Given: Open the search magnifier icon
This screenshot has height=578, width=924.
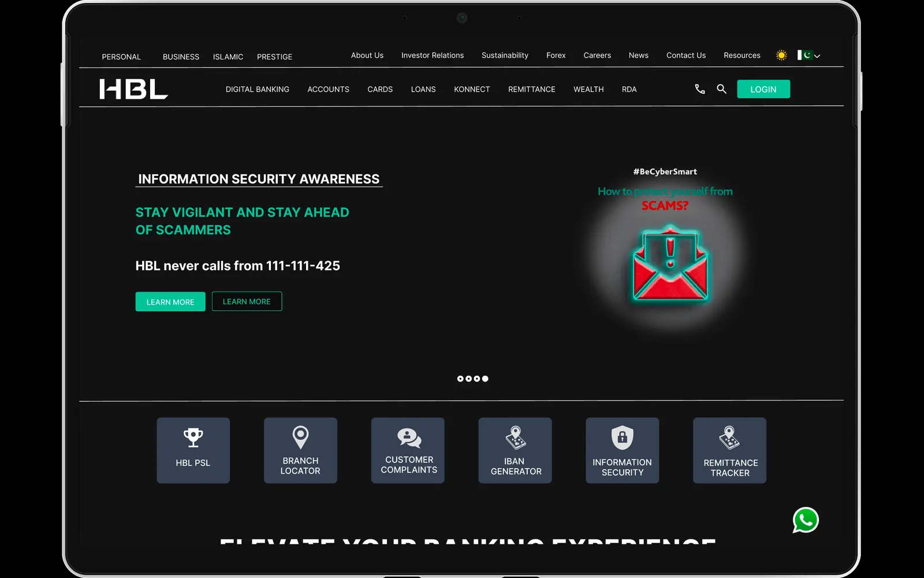Looking at the screenshot, I should (721, 89).
